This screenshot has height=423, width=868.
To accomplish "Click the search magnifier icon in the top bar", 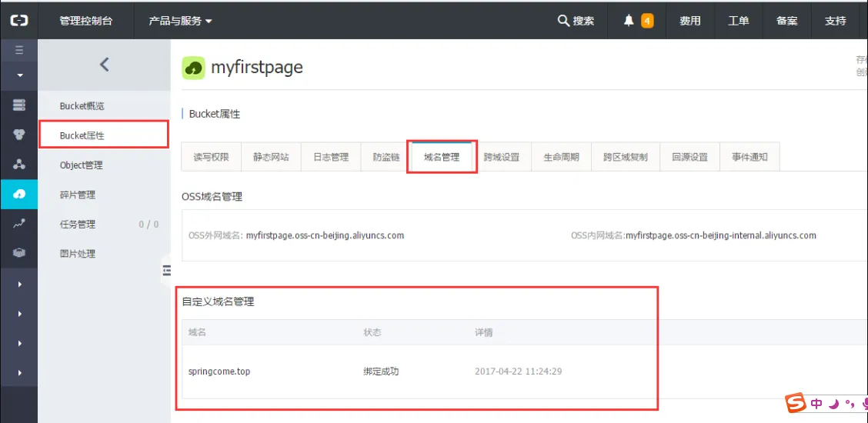I will pos(563,21).
